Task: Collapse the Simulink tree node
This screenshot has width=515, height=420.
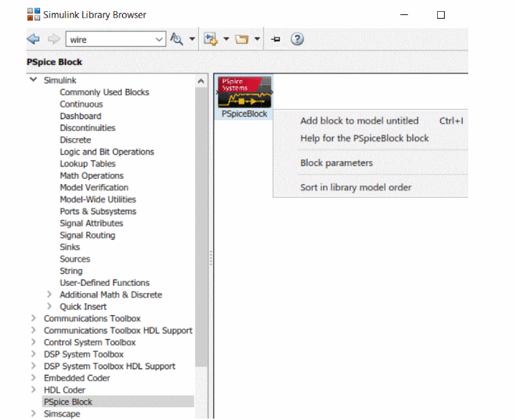Action: coord(33,80)
